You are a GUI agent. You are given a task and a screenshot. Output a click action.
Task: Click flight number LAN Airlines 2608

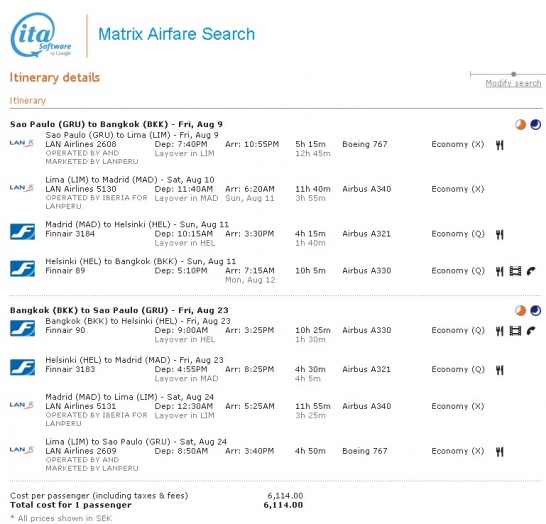coord(81,144)
